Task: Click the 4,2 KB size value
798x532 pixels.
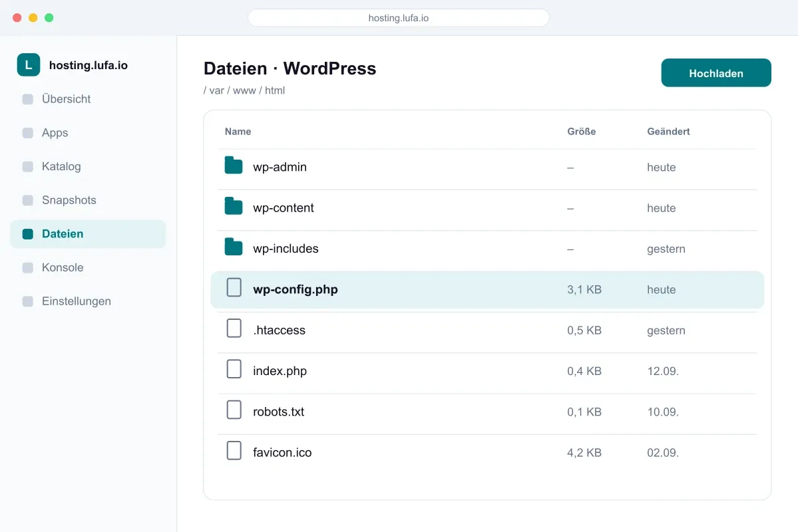Action: click(x=584, y=452)
